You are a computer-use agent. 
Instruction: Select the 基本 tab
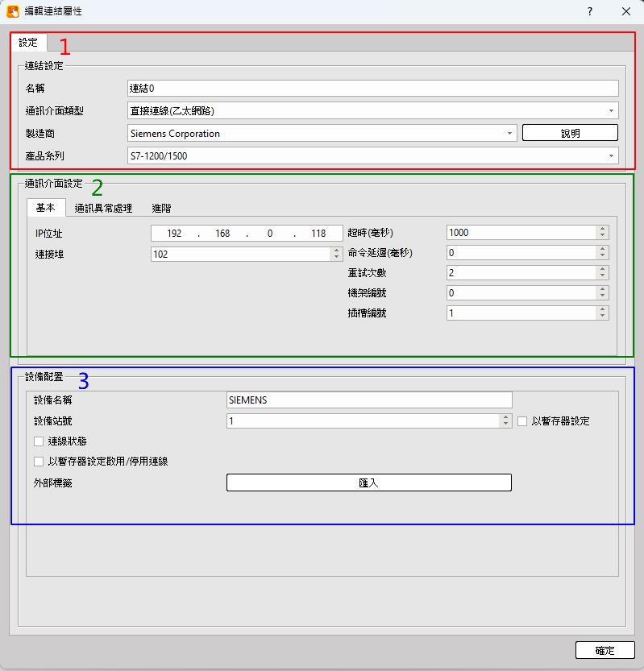(x=45, y=208)
